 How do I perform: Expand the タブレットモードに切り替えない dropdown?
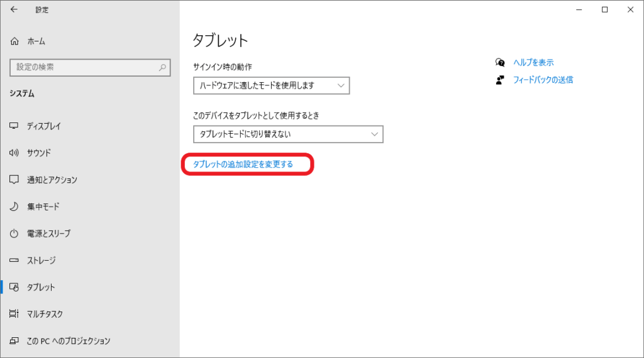tap(288, 134)
